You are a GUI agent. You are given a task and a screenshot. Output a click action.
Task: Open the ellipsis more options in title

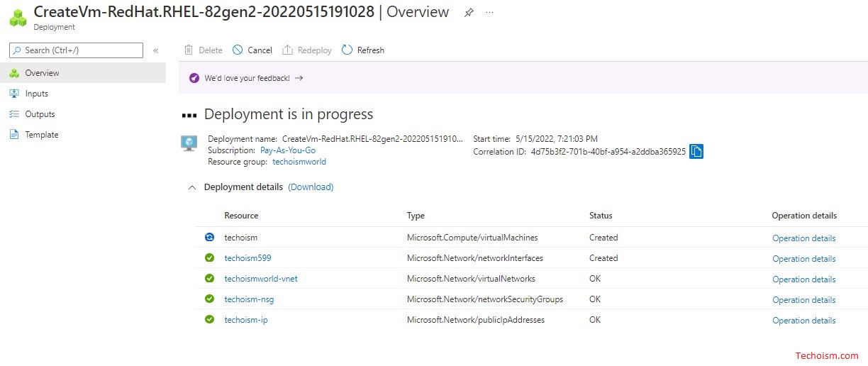(489, 13)
